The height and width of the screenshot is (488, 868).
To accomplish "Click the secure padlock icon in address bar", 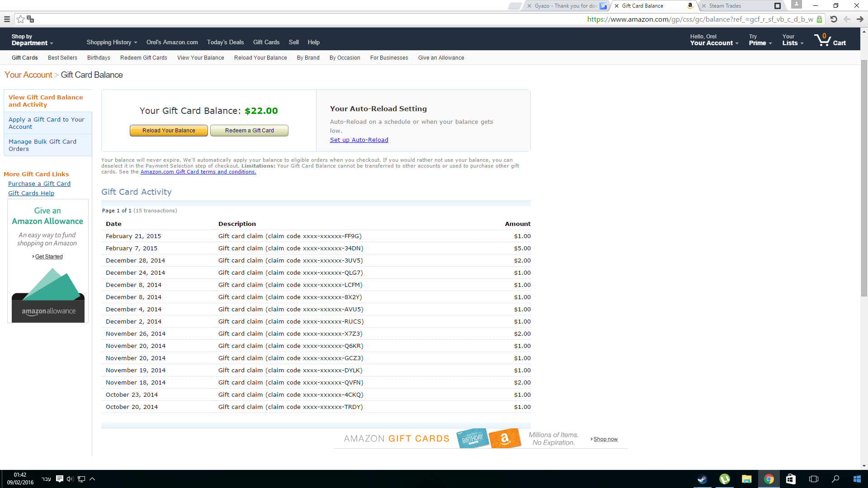I will [x=819, y=19].
